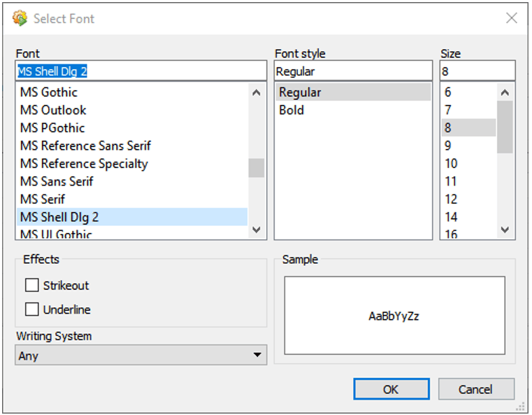Enable the Strikeout checkbox
The image size is (532, 415).
pyautogui.click(x=32, y=286)
